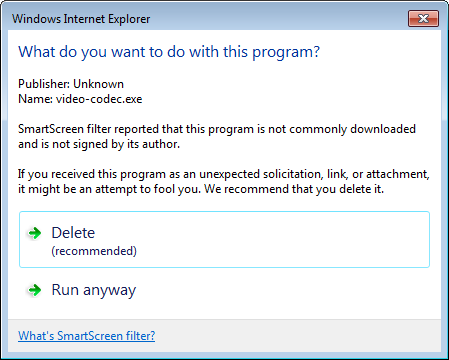Click the "Delete" label text
Screen dimensions: 449x360
73,233
